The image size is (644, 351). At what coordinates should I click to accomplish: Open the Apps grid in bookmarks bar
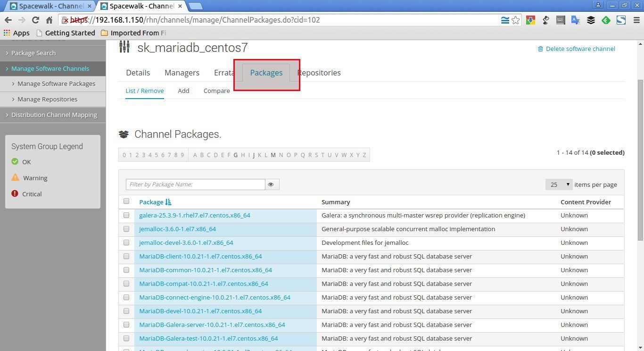pyautogui.click(x=17, y=33)
